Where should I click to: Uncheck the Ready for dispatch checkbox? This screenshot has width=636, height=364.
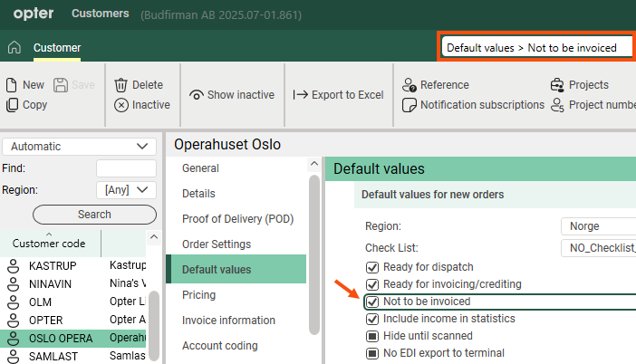coord(371,267)
